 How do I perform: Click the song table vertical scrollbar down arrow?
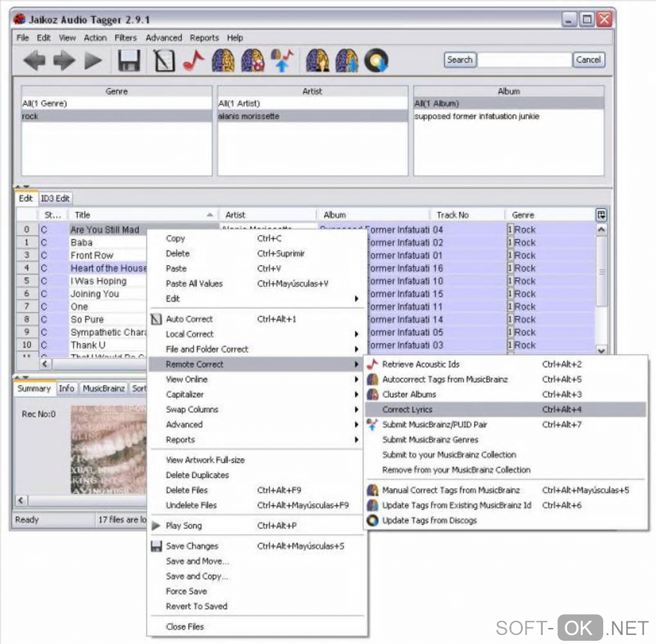(601, 351)
